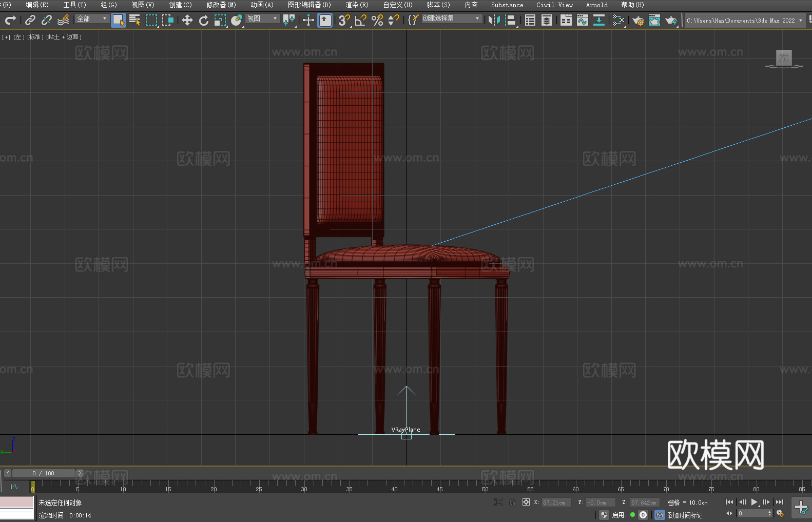The width and height of the screenshot is (812, 522).
Task: Go to End frame button
Action: [x=780, y=502]
